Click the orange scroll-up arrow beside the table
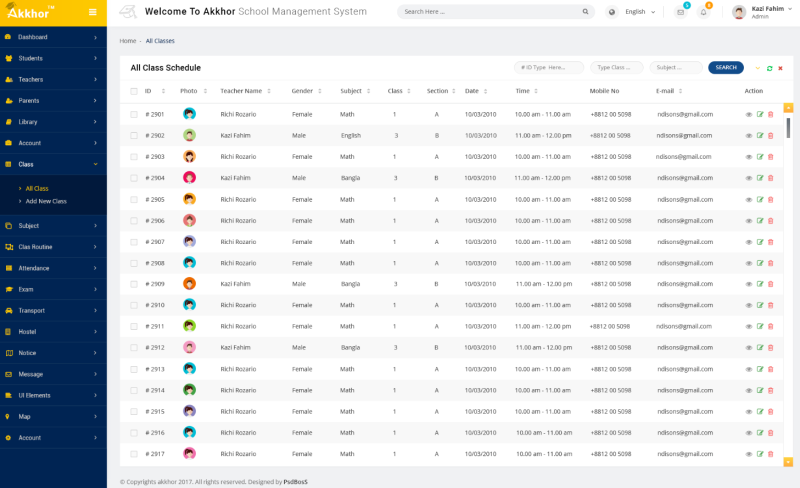Viewport: 800px width, 488px height. click(788, 107)
